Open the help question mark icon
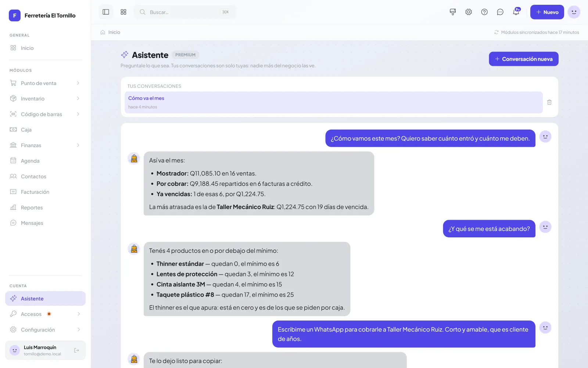 pos(484,12)
